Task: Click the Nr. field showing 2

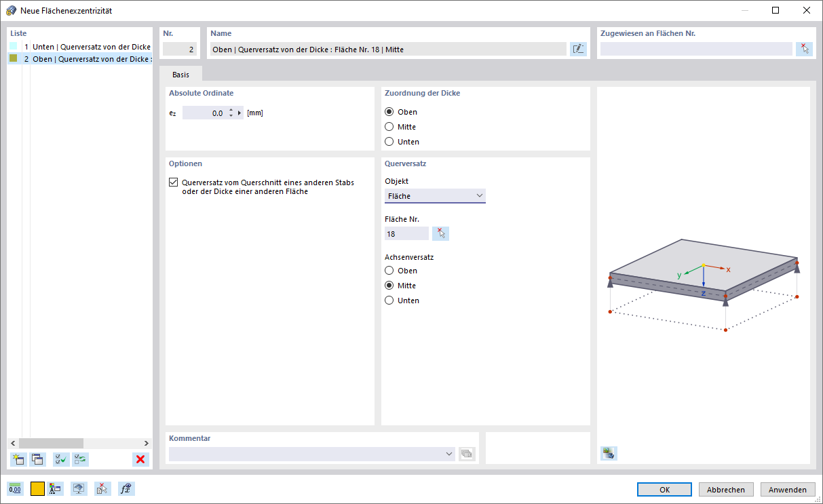Action: [180, 49]
